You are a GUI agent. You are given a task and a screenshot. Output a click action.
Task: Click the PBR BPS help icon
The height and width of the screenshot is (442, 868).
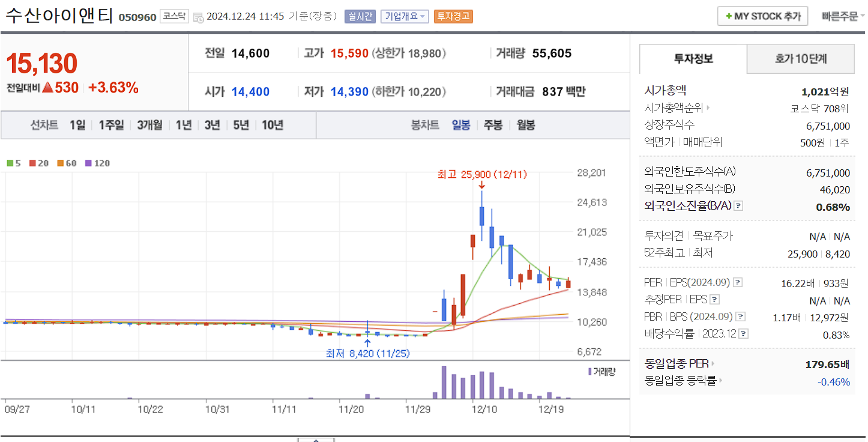coord(740,316)
